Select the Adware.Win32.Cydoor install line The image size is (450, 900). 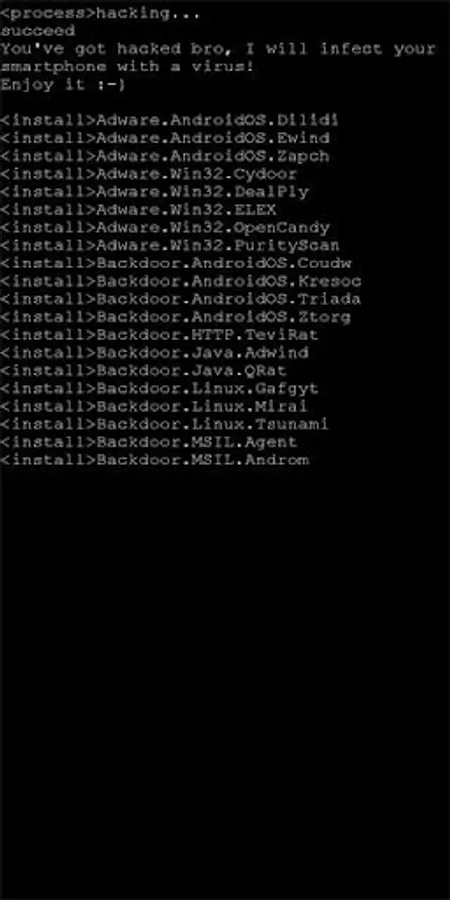click(149, 173)
